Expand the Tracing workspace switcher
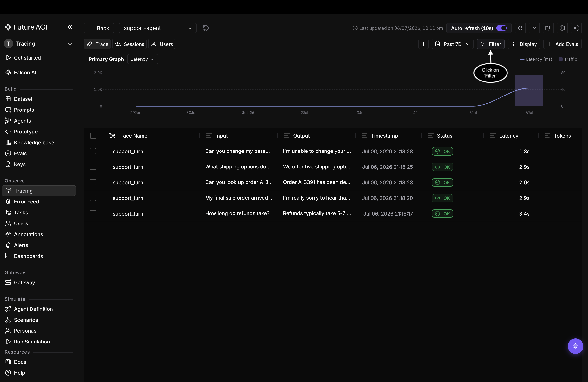 (x=39, y=44)
